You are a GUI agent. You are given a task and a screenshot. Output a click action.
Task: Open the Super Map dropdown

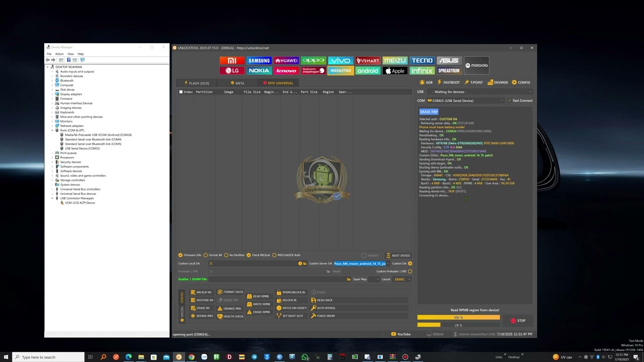click(374, 279)
